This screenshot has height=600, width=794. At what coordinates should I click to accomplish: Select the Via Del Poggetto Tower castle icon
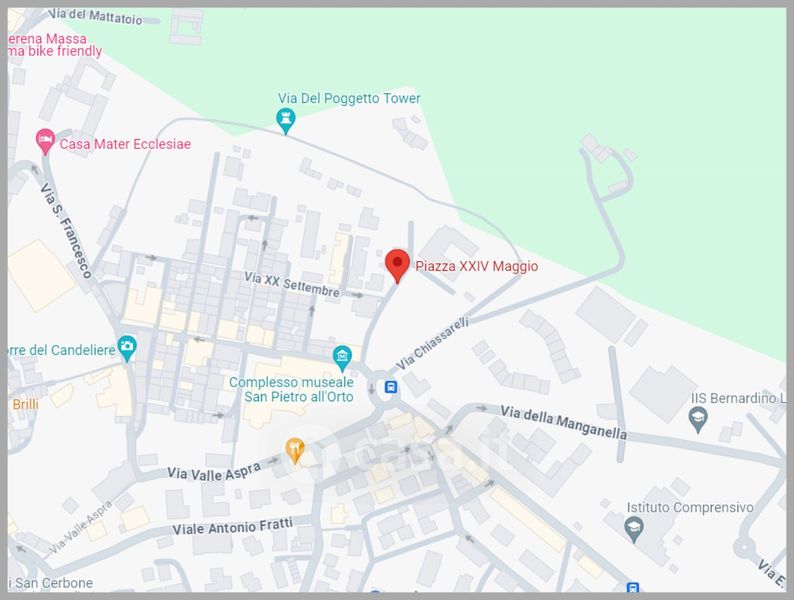286,122
